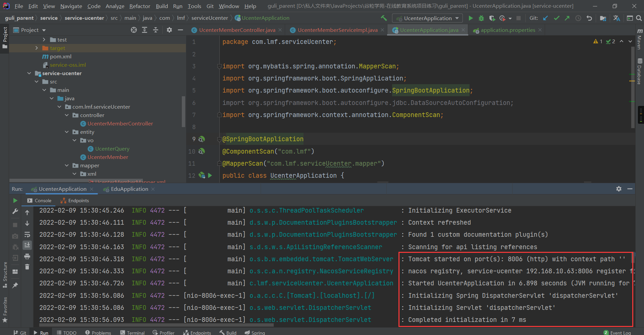Select UcenterQuery class in project tree
The height and width of the screenshot is (335, 644).
tap(112, 149)
